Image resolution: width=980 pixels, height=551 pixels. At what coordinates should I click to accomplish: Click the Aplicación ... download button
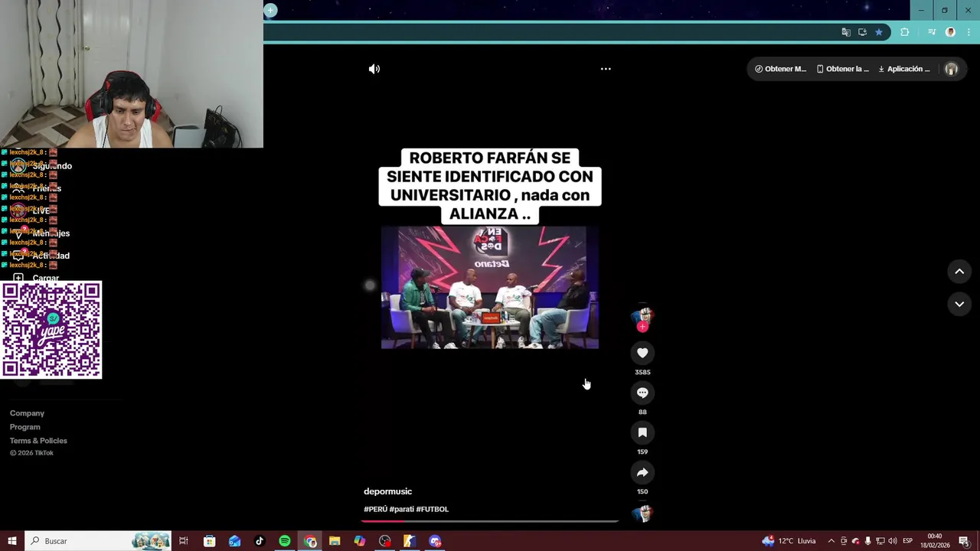click(903, 69)
